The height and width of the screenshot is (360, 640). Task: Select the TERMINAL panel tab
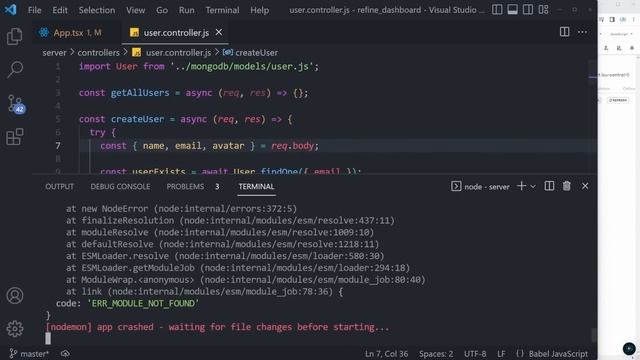click(x=256, y=187)
